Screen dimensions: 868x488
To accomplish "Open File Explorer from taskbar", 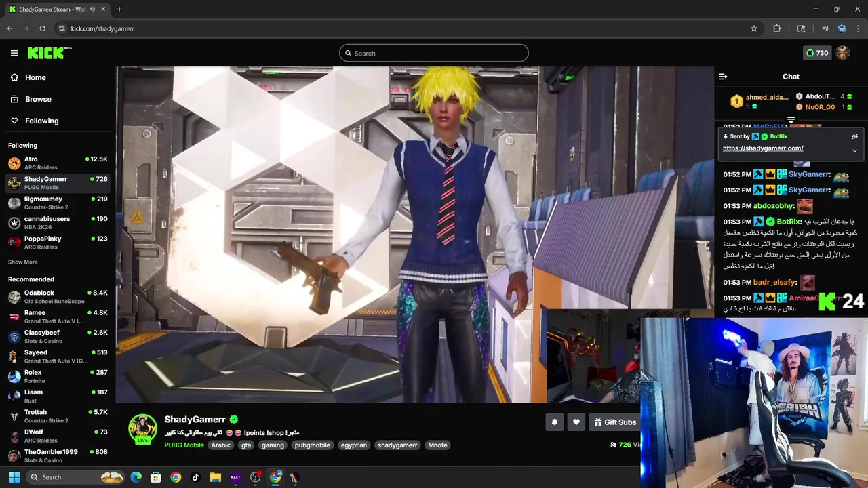I will (x=216, y=477).
